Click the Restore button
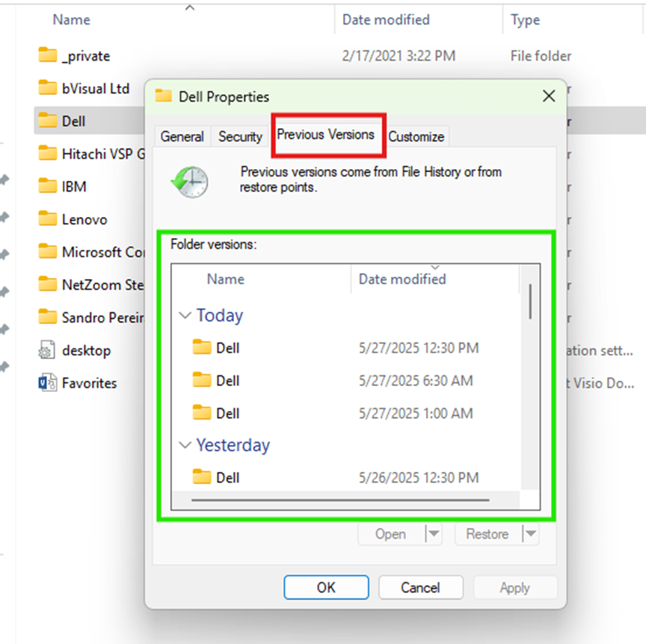Screen dimensions: 646x644 tap(487, 533)
